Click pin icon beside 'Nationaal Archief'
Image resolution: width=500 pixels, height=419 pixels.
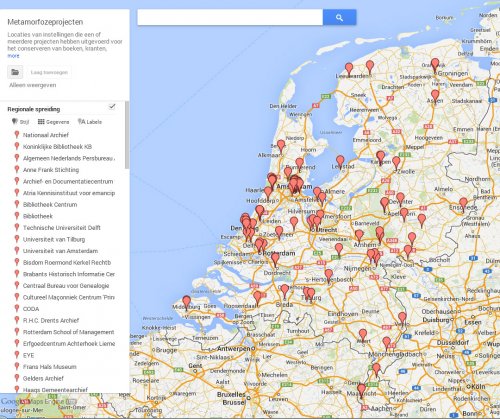click(16, 135)
